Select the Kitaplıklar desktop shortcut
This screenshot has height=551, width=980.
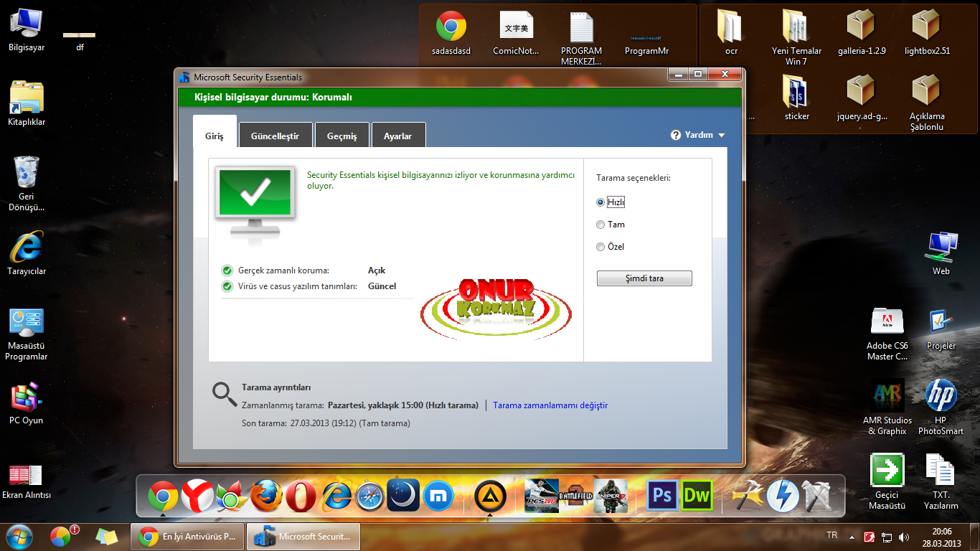click(27, 104)
